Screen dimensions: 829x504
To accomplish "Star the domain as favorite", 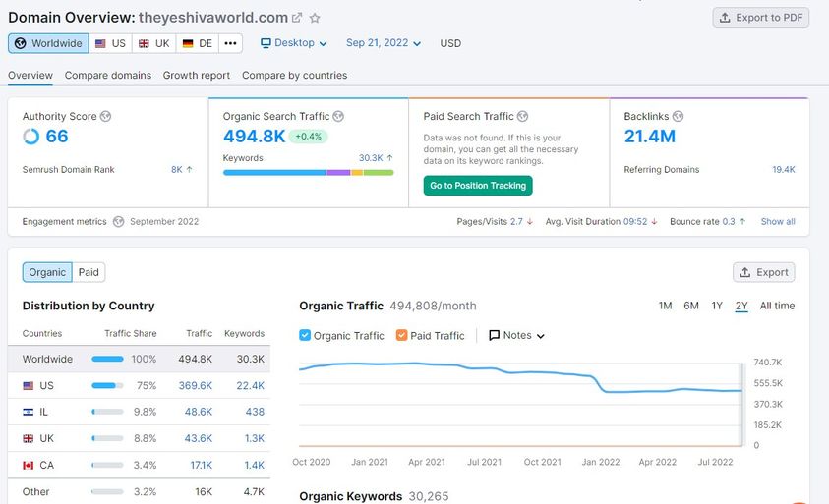I will coord(315,18).
